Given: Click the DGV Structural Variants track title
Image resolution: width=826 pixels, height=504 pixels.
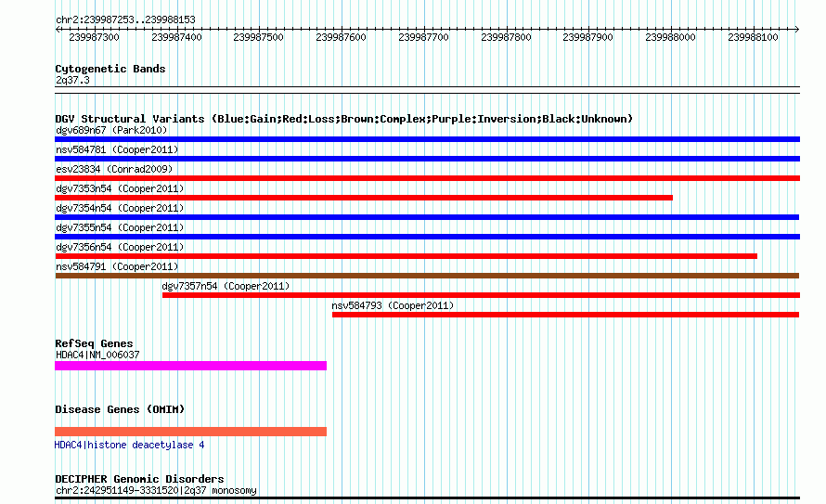Looking at the screenshot, I should point(344,119).
